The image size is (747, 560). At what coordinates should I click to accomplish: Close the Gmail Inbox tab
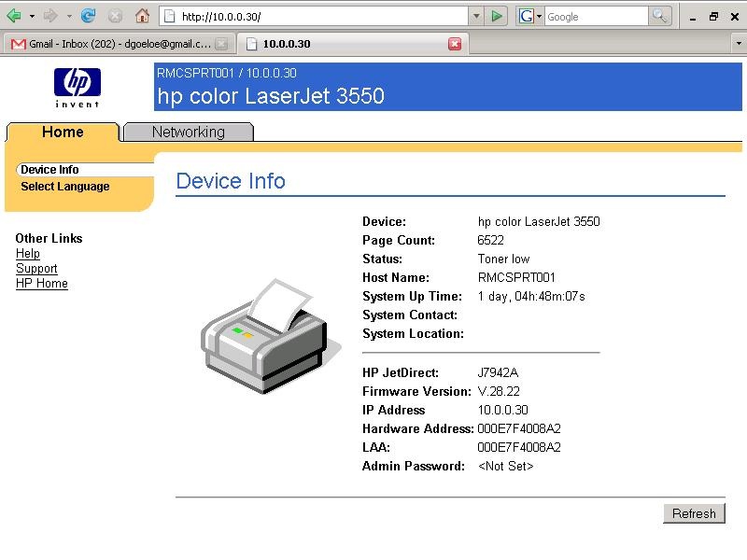[x=221, y=44]
